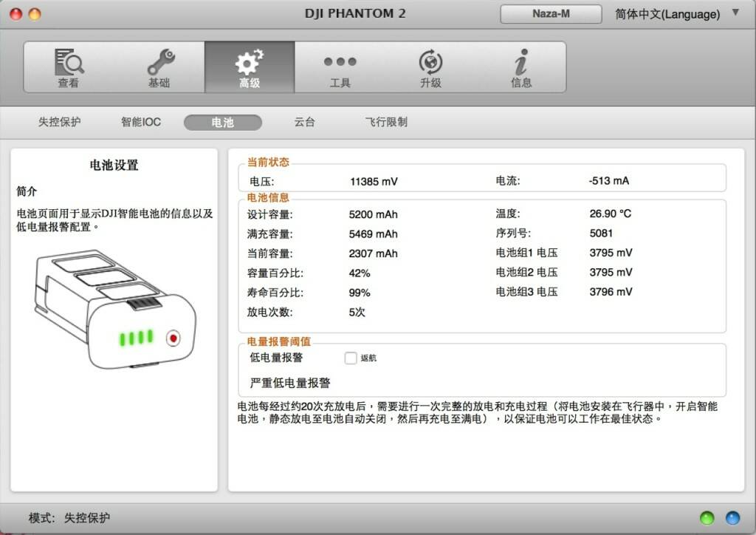The image size is (756, 535).
Task: Click the current value -513 mA
Action: (609, 181)
